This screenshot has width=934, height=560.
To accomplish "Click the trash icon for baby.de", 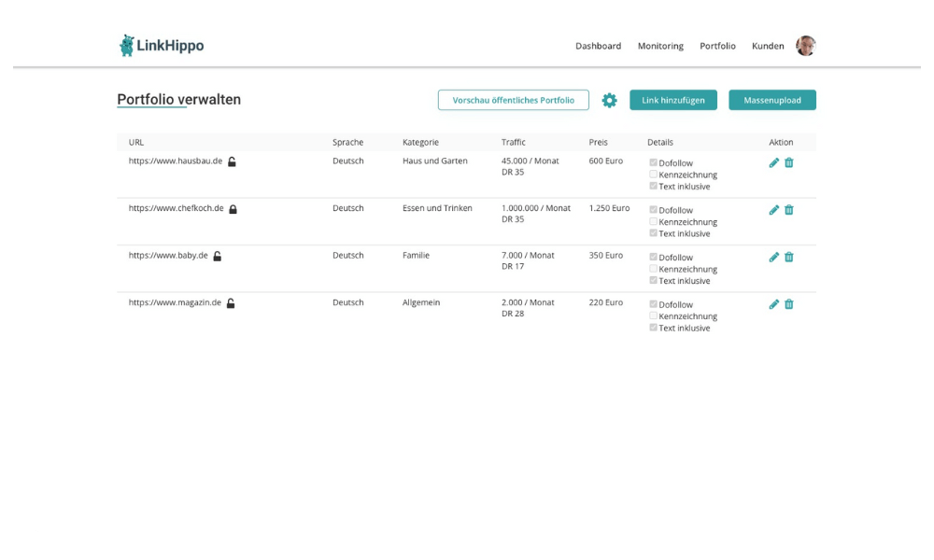I will tap(789, 257).
